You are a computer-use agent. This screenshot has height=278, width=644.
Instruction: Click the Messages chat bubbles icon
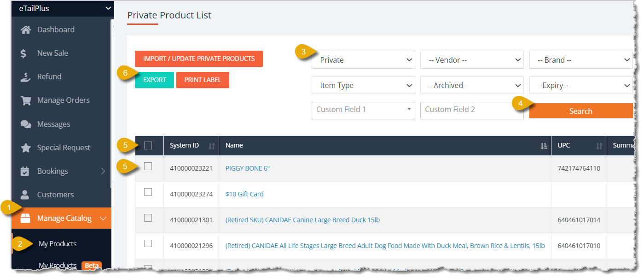26,124
